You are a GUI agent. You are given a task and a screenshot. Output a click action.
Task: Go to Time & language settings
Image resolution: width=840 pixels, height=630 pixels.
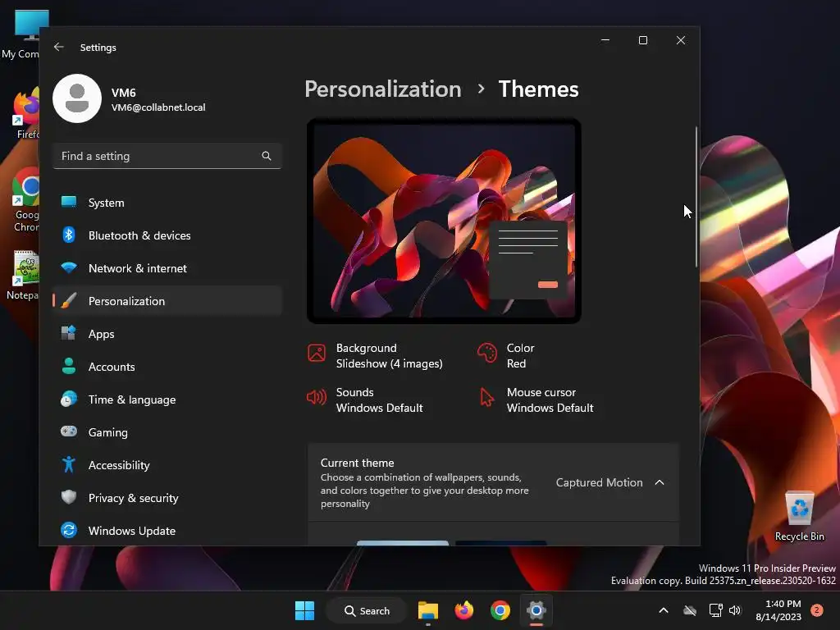click(x=167, y=399)
